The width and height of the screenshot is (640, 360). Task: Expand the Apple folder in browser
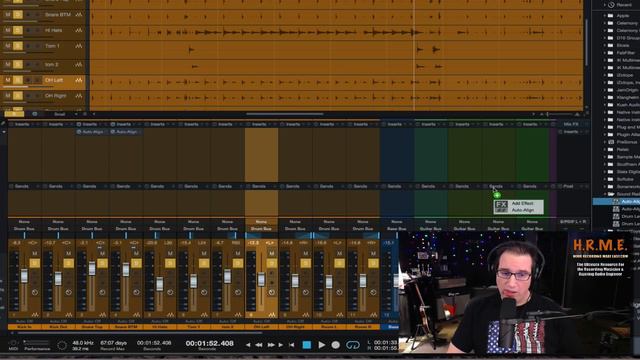605,16
